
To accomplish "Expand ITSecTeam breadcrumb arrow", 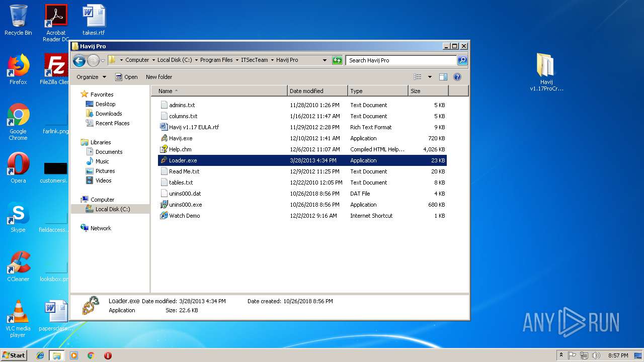I will (272, 60).
